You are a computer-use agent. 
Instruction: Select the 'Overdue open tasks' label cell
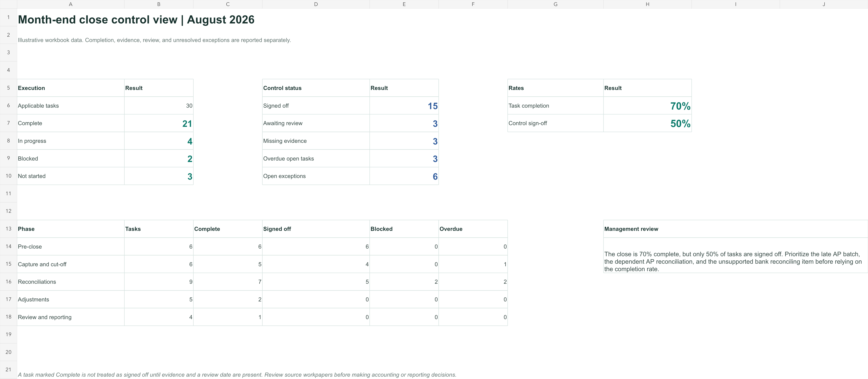coord(316,158)
